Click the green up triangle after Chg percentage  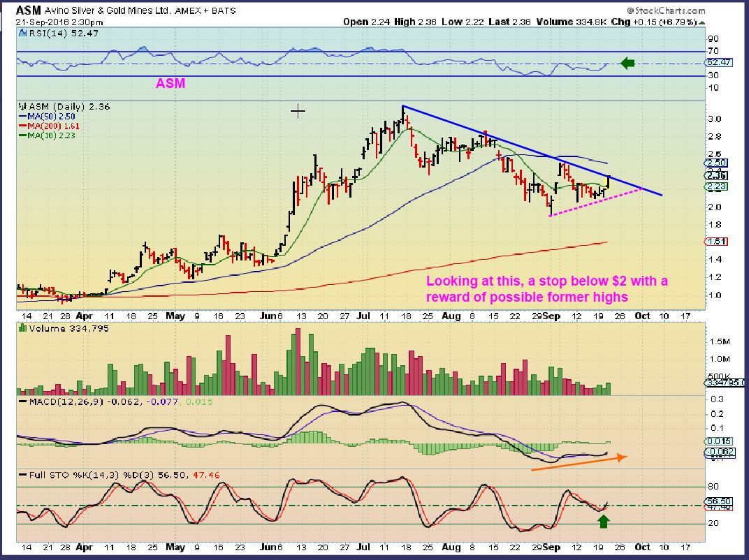[701, 22]
